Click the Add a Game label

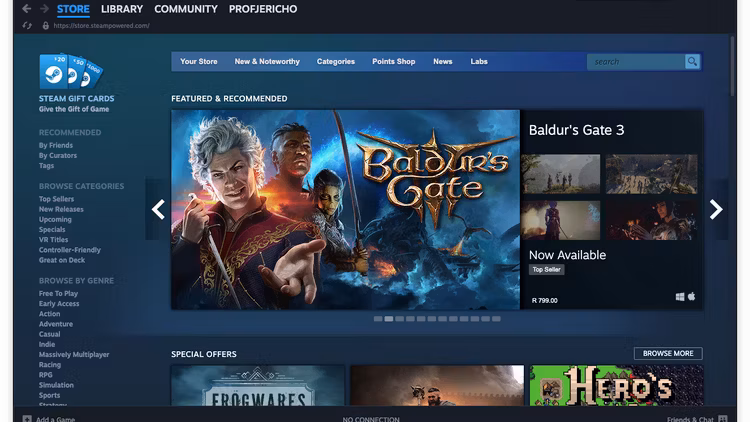pos(55,419)
